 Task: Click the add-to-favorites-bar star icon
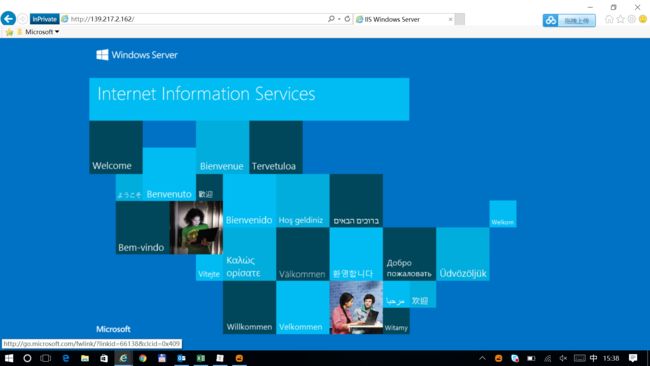9,32
